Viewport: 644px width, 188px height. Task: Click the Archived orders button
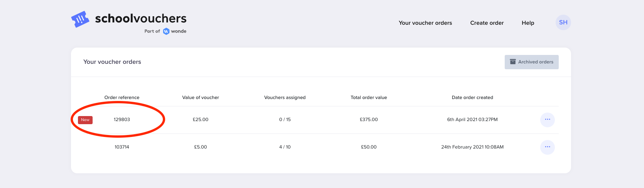point(531,62)
